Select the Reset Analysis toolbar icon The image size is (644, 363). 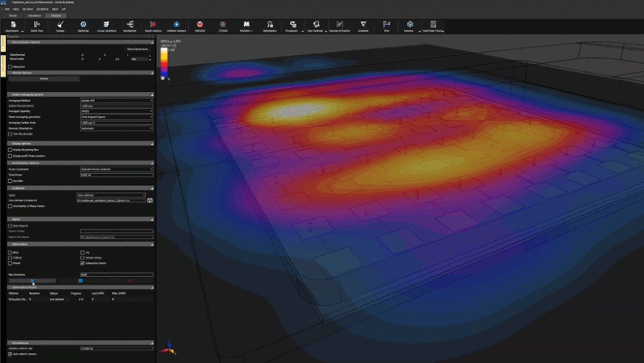pos(153,25)
